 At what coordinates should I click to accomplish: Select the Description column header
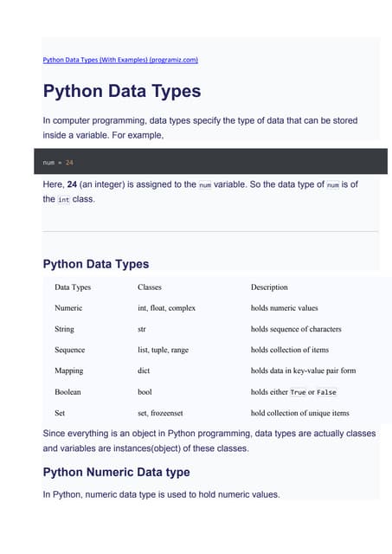269,287
